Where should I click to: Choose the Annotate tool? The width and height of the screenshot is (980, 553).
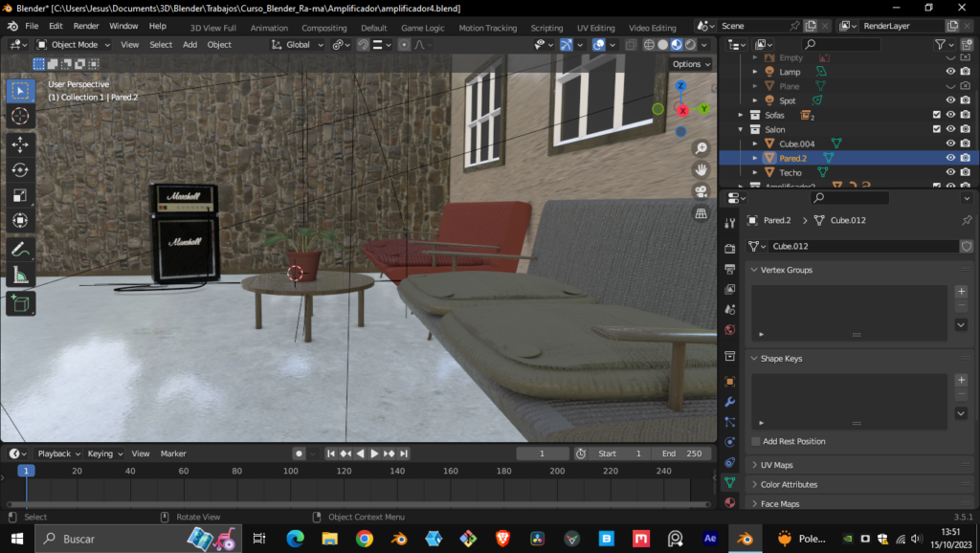click(20, 250)
